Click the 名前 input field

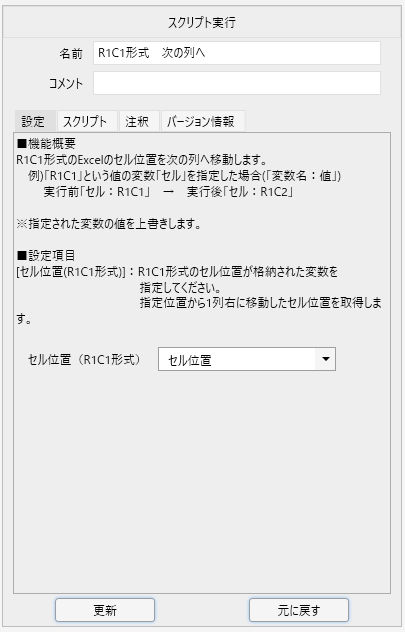(x=237, y=53)
